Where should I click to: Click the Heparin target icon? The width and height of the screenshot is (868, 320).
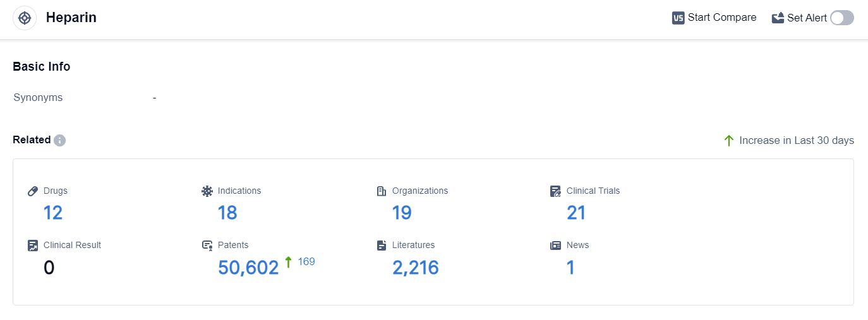click(25, 18)
